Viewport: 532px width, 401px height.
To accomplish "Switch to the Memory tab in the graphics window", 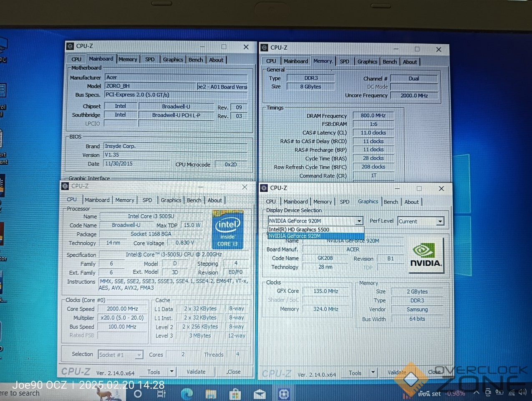I will pyautogui.click(x=323, y=202).
